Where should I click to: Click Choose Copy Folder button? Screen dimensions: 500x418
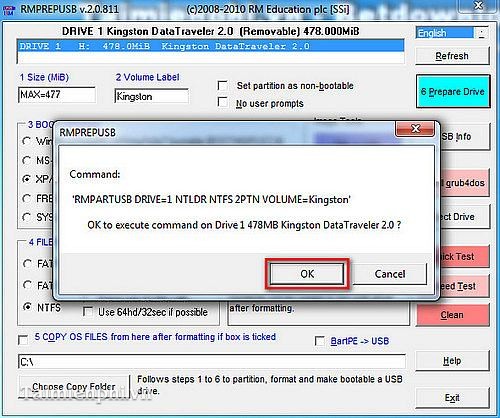point(74,387)
